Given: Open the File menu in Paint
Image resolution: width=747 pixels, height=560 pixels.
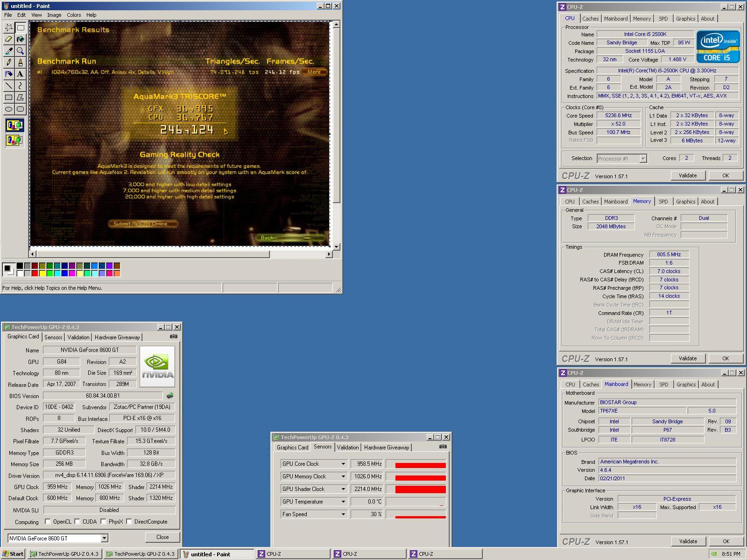Looking at the screenshot, I should (8, 15).
